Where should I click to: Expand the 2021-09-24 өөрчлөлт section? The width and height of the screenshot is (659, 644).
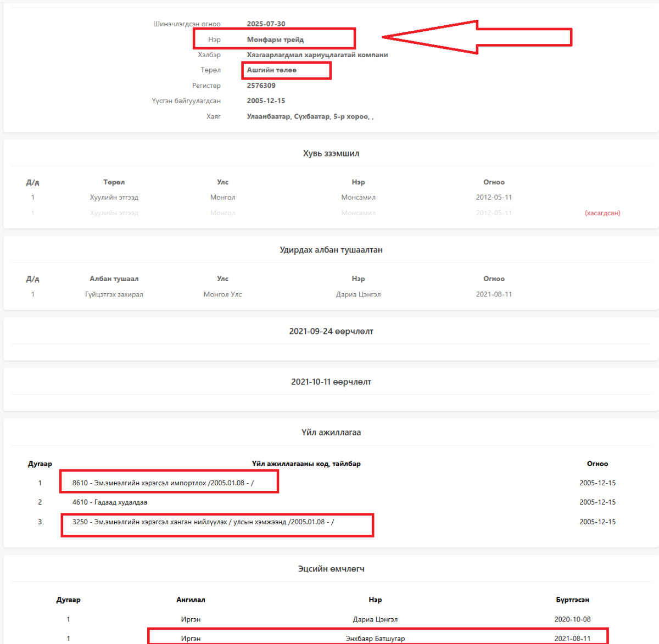pyautogui.click(x=331, y=332)
